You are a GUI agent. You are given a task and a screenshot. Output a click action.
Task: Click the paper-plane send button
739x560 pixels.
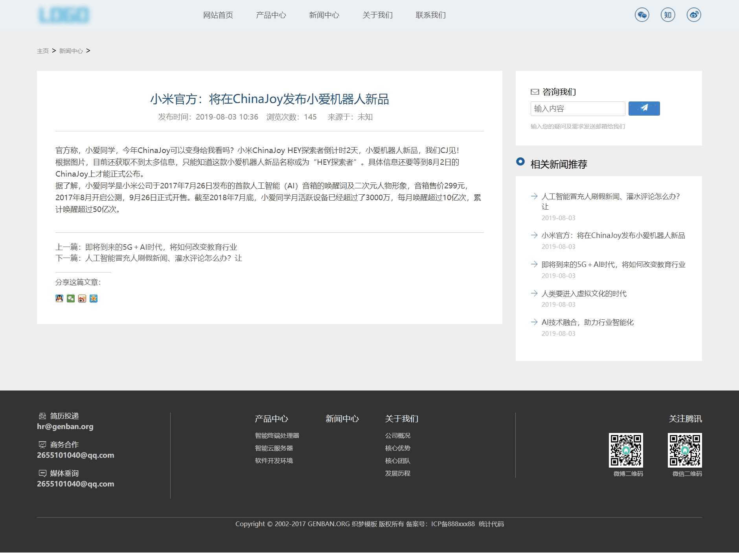pyautogui.click(x=644, y=109)
